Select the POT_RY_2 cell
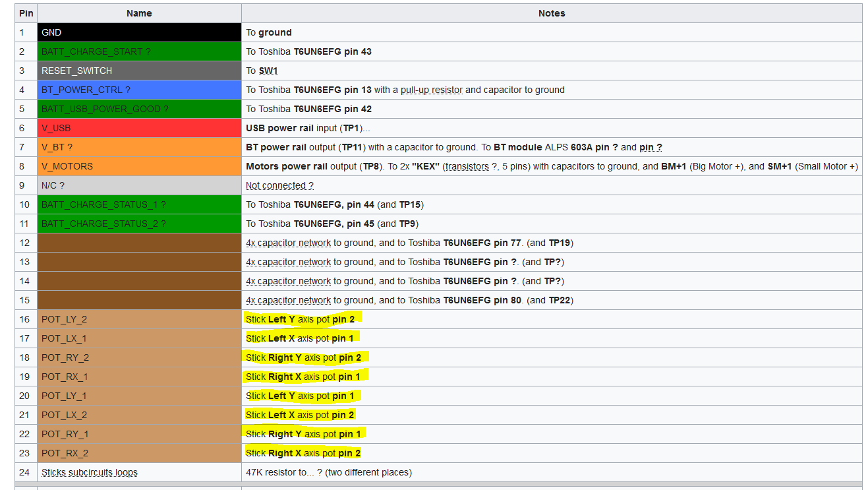Screen dimensions: 868x490 (139, 357)
